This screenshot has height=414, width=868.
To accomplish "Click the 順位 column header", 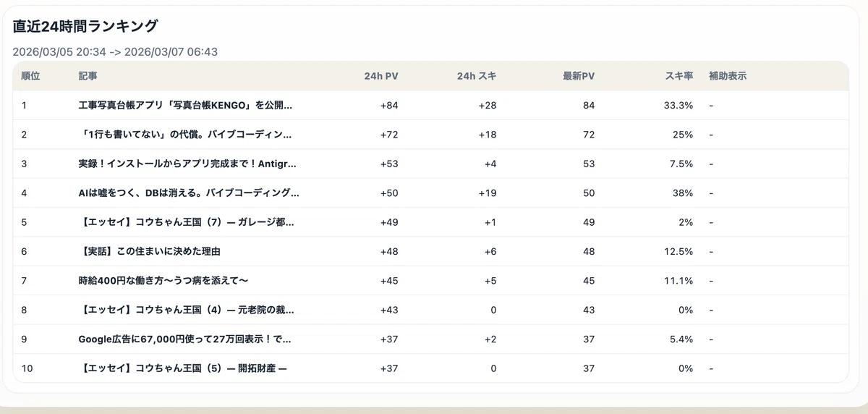I will 30,76.
